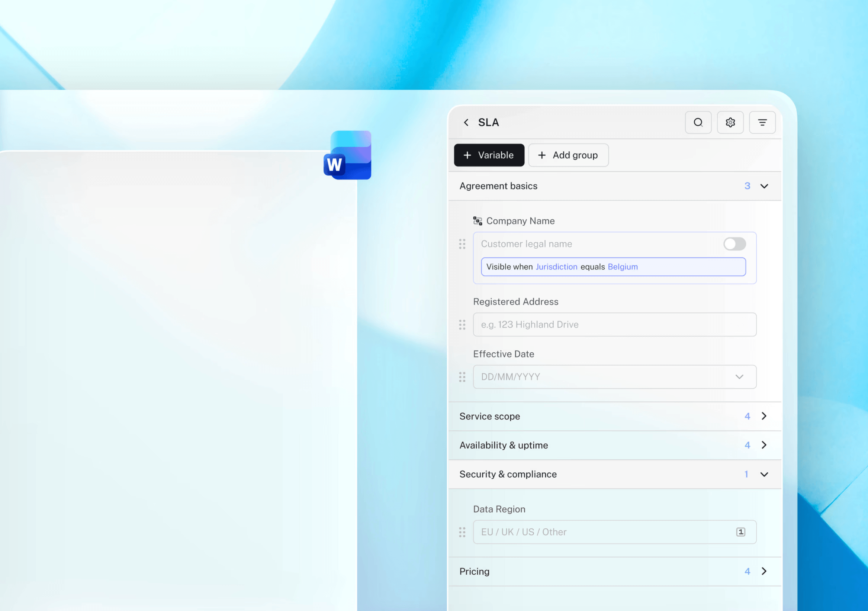Image resolution: width=868 pixels, height=611 pixels.
Task: Toggle the Customer legal name switch
Action: (734, 244)
